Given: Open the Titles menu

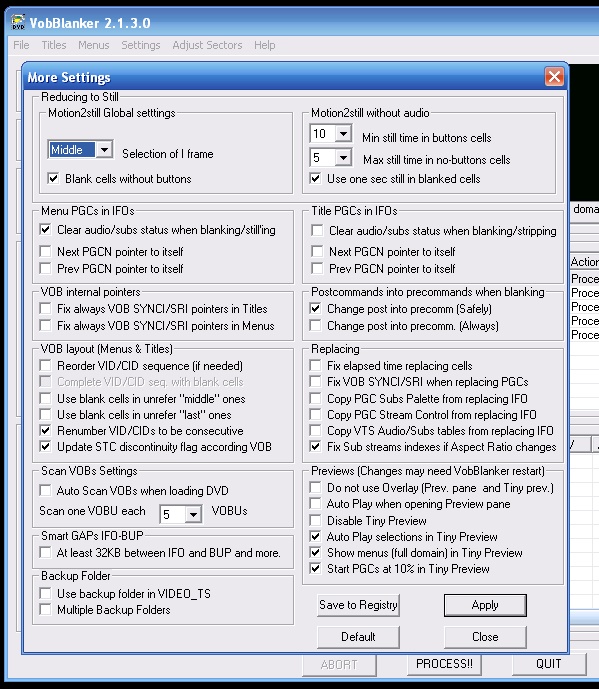Looking at the screenshot, I should 54,45.
